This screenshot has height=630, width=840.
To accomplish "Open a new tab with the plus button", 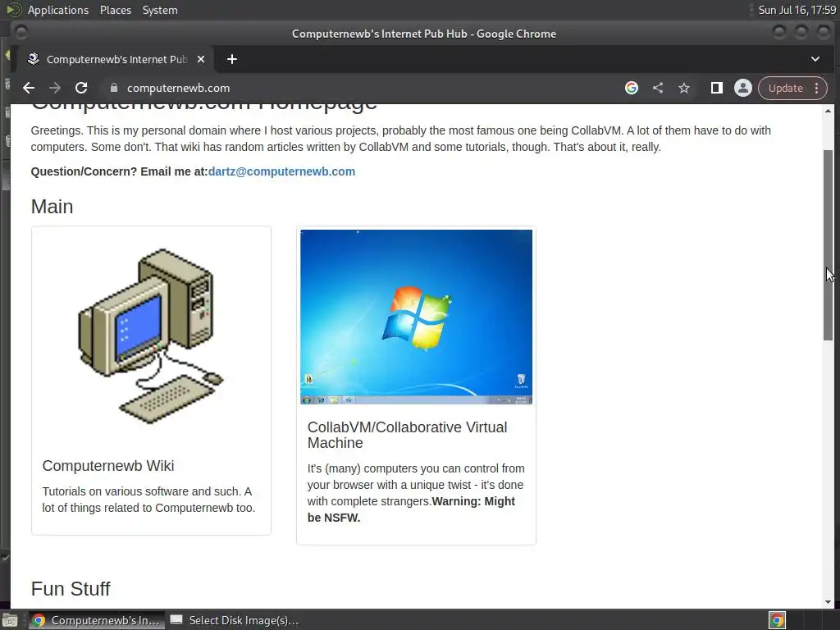I will click(232, 59).
